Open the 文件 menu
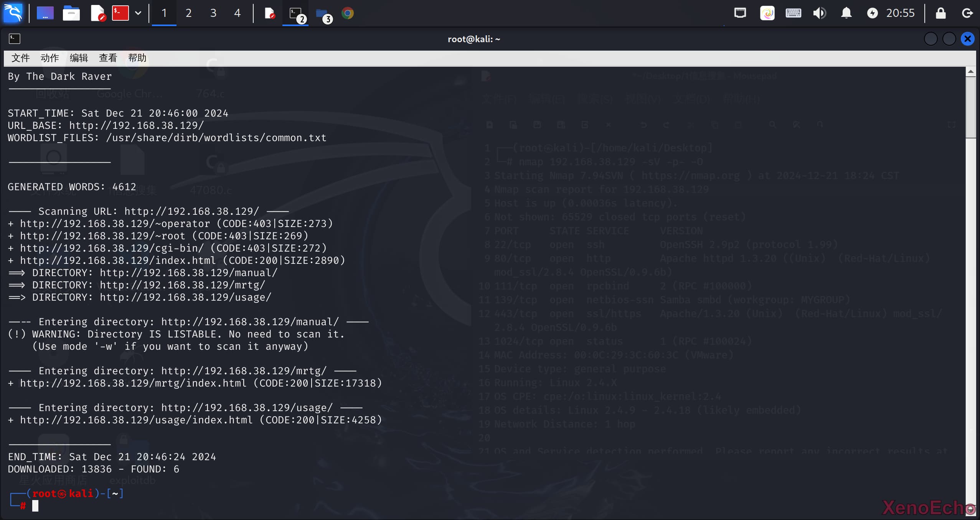 pos(20,58)
